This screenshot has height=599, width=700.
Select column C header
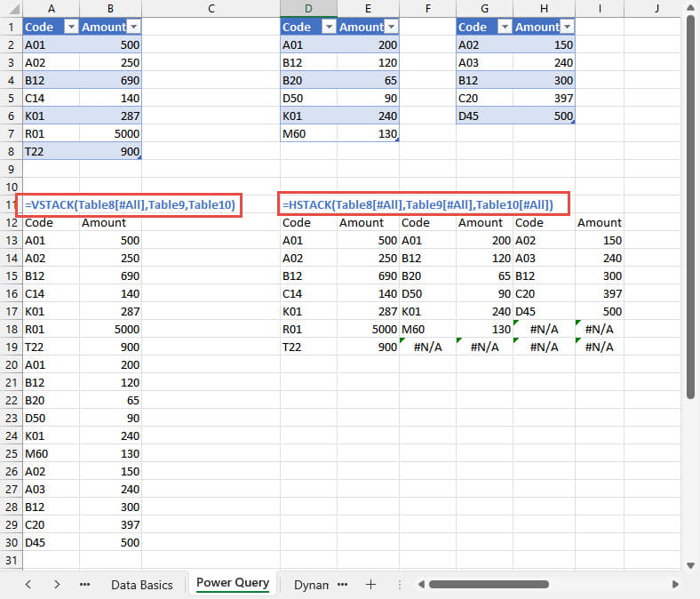pyautogui.click(x=211, y=8)
